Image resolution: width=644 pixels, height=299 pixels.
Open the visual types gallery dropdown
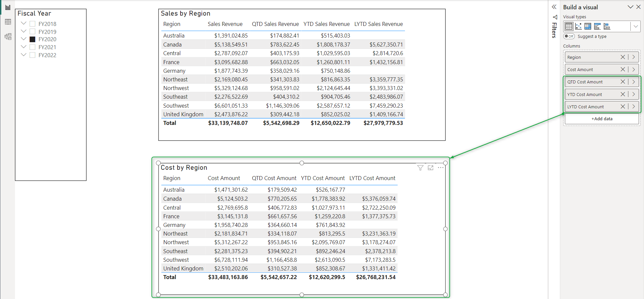(x=636, y=26)
